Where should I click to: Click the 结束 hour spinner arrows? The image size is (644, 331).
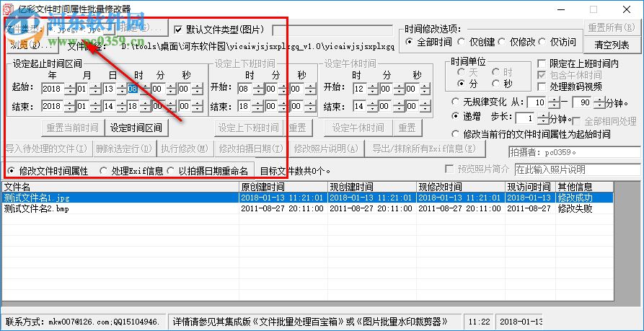[x=145, y=106]
